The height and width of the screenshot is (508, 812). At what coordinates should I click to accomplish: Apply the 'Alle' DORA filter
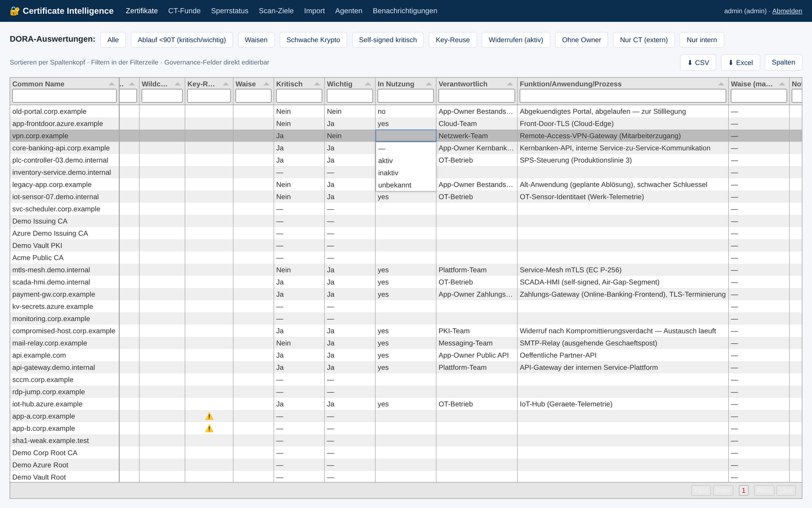113,40
